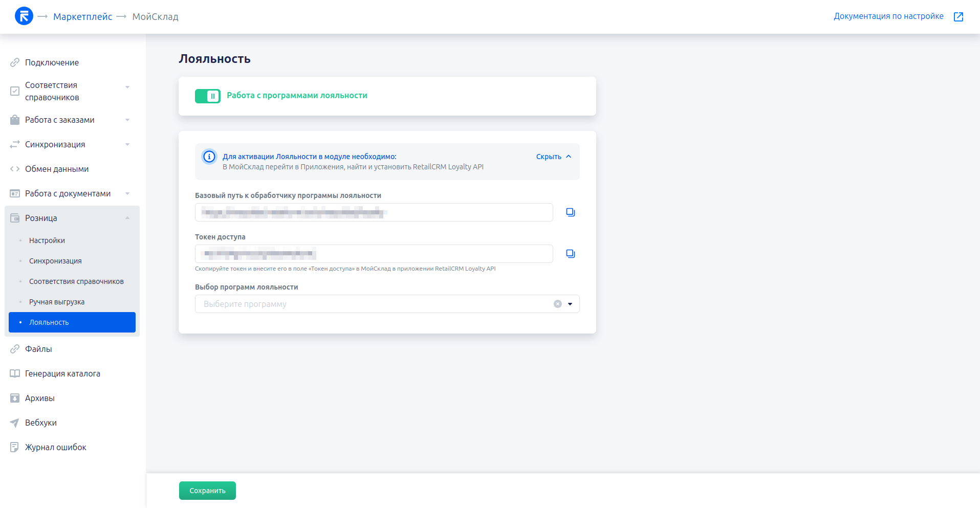Open Вебхуки section in sidebar
This screenshot has width=980, height=508.
coord(41,423)
